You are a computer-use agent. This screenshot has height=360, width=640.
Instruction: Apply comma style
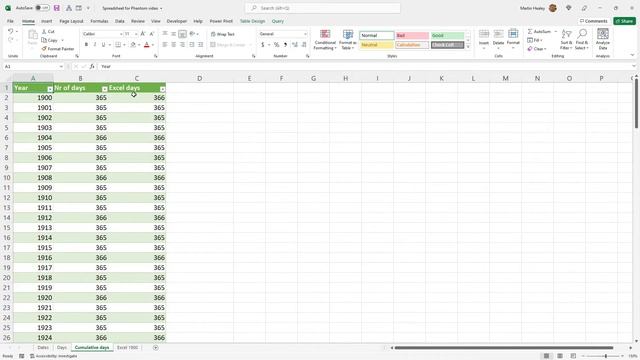pyautogui.click(x=285, y=44)
